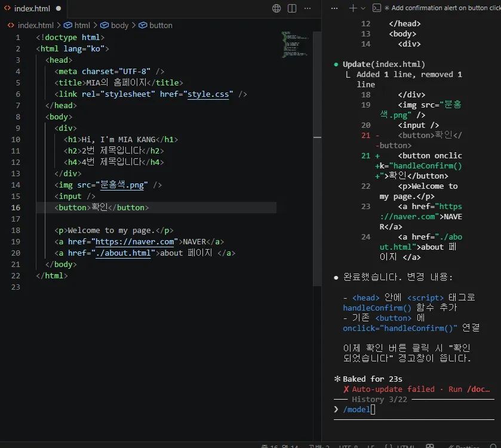
Task: Click the html lang="ko" opening tag
Action: point(72,49)
